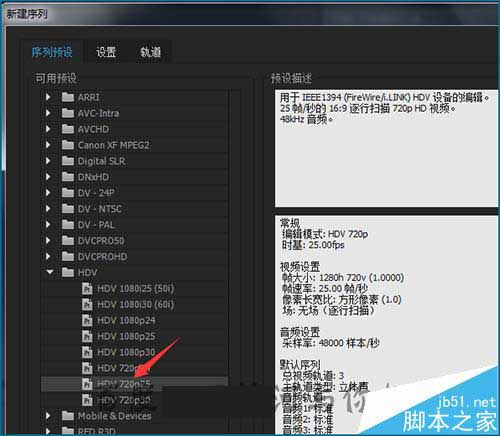The height and width of the screenshot is (436, 500).
Task: Click the DVCPRO50 folder icon
Action: 68,240
